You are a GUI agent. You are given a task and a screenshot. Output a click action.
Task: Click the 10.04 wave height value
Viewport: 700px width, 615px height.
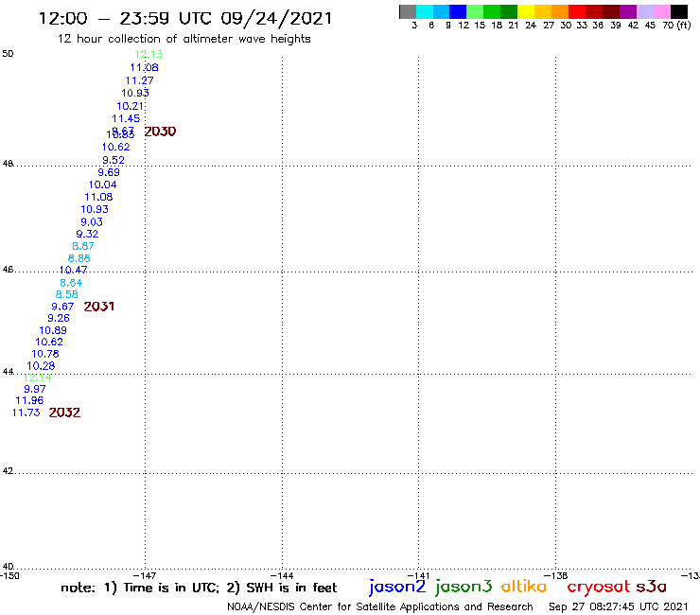tap(102, 184)
